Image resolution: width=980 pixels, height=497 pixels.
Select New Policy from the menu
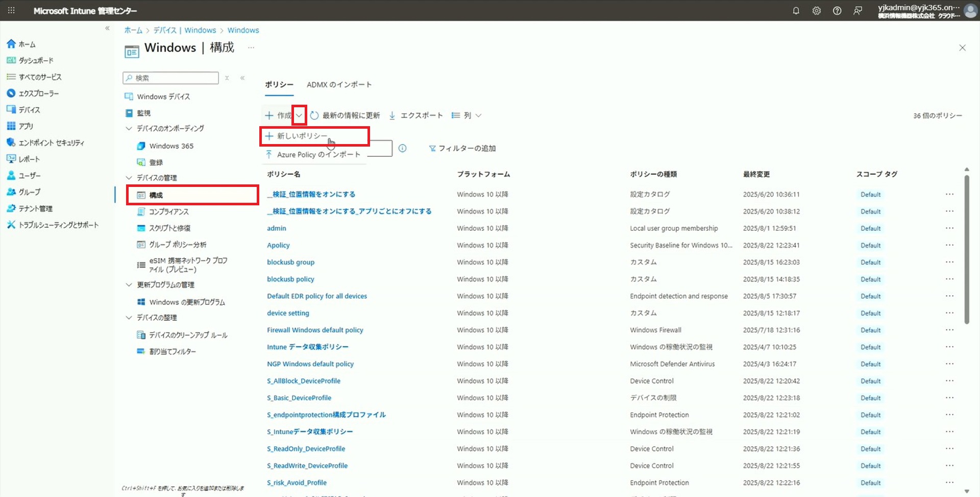(302, 136)
